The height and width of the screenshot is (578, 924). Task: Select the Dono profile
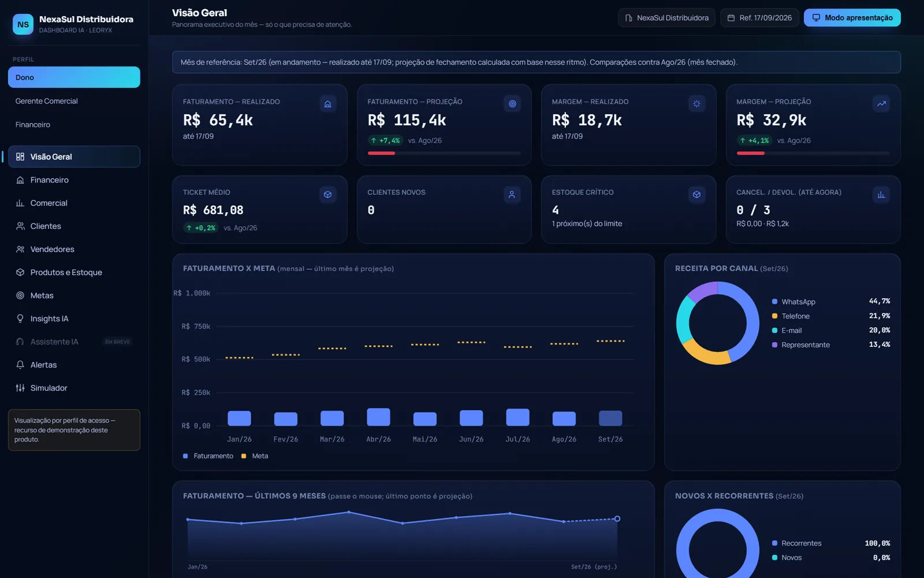(74, 77)
